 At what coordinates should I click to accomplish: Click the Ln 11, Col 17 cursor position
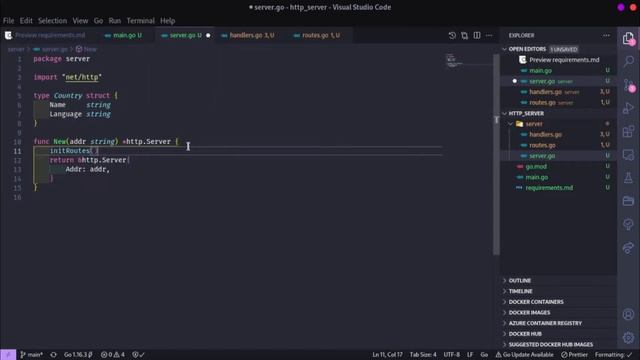point(387,355)
